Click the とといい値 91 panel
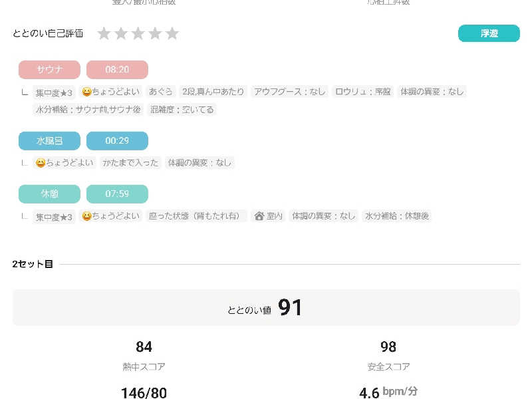532x399 pixels. pyautogui.click(x=266, y=307)
